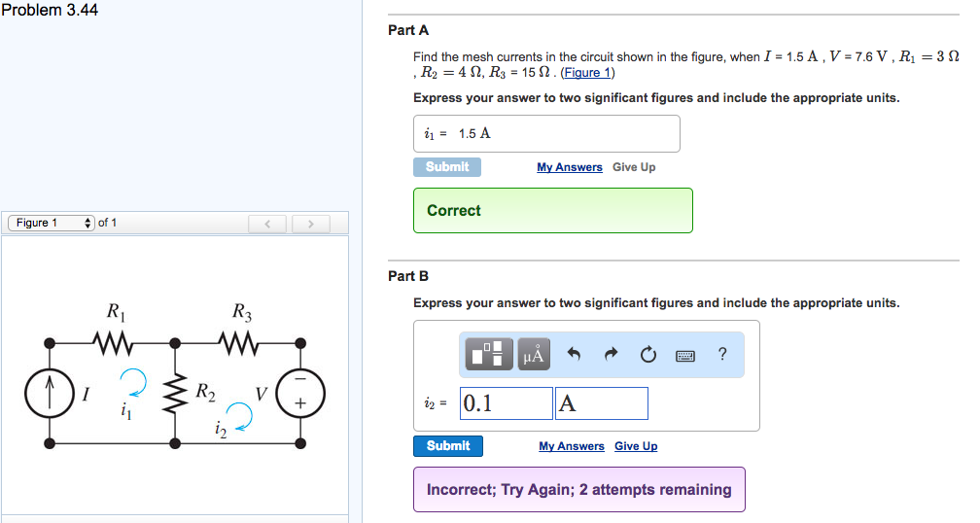Click the reset circular arrow icon
Viewport: 980px width, 523px height.
pyautogui.click(x=648, y=354)
